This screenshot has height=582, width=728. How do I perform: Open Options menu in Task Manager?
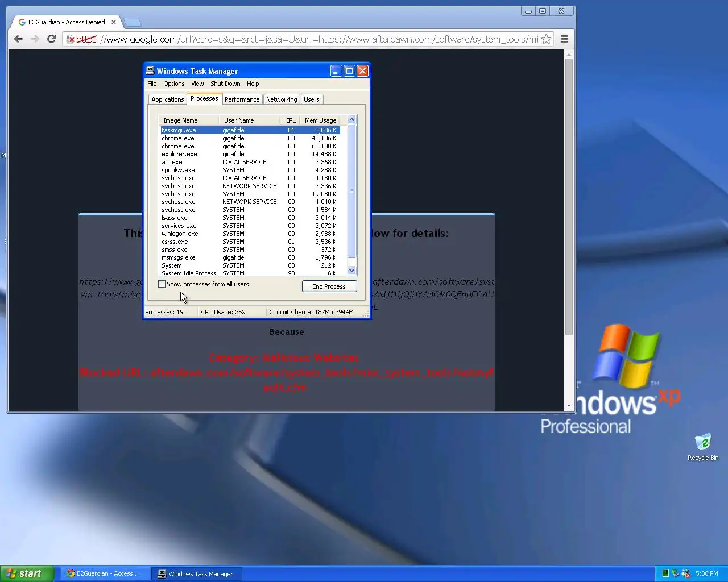pos(174,84)
